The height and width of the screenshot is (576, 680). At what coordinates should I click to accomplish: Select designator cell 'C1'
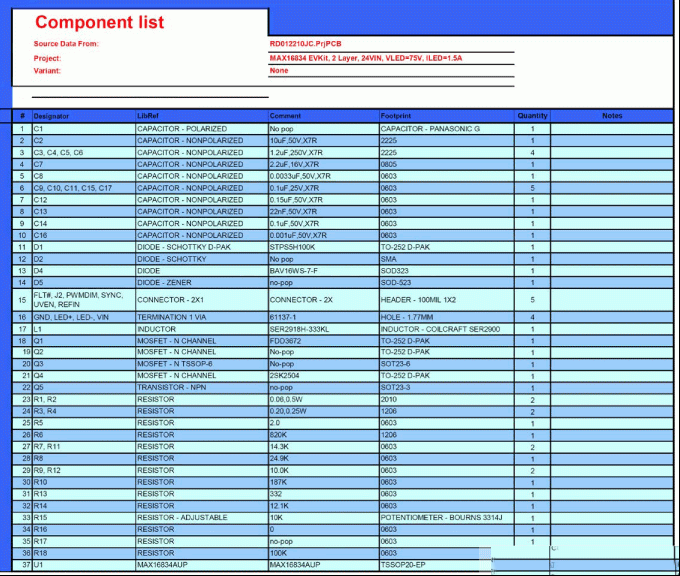tap(84, 129)
